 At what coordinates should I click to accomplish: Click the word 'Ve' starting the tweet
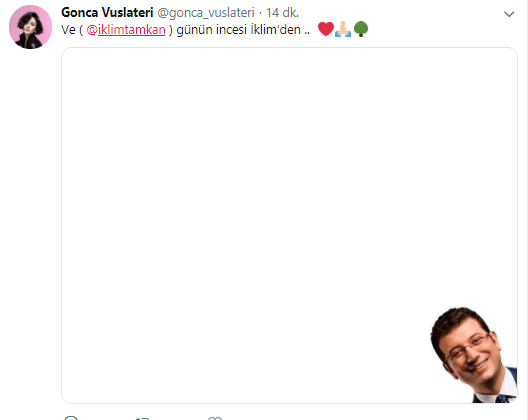click(x=68, y=30)
